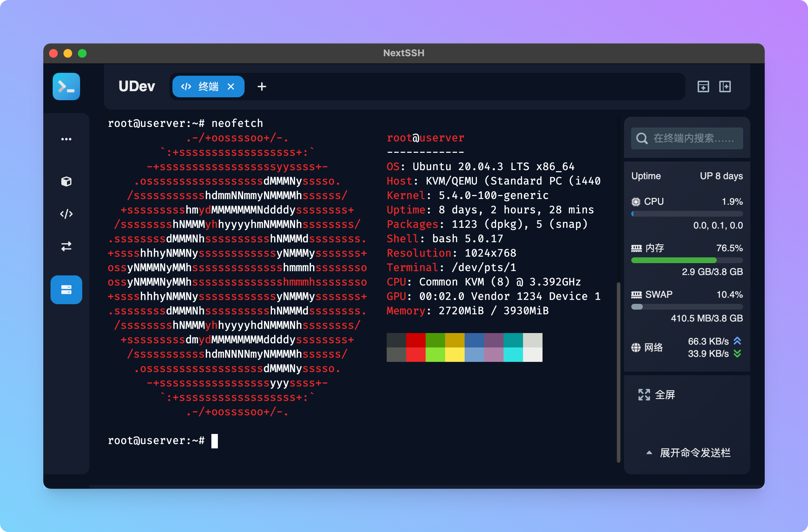Close the 终端 tab
808x532 pixels.
tap(231, 87)
